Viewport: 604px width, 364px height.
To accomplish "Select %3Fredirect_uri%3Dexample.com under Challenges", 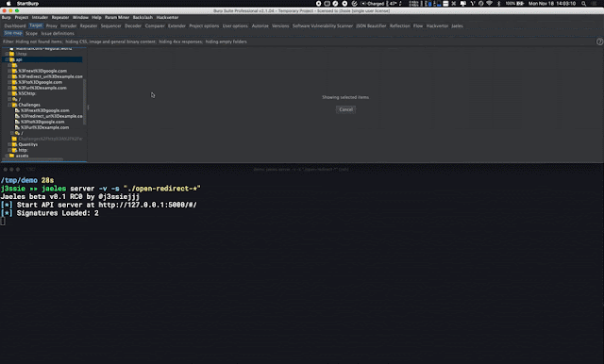I will coord(51,116).
